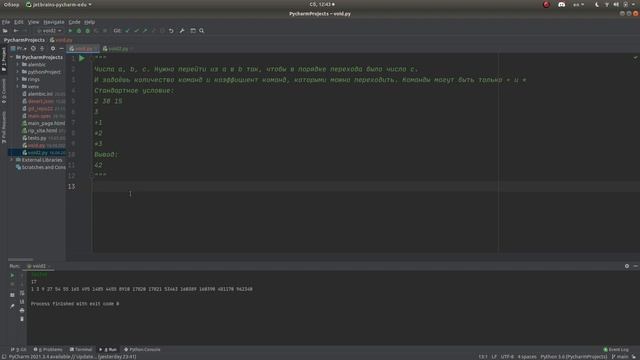Open Project panel options gear
The height and width of the screenshot is (360, 640).
(x=53, y=49)
